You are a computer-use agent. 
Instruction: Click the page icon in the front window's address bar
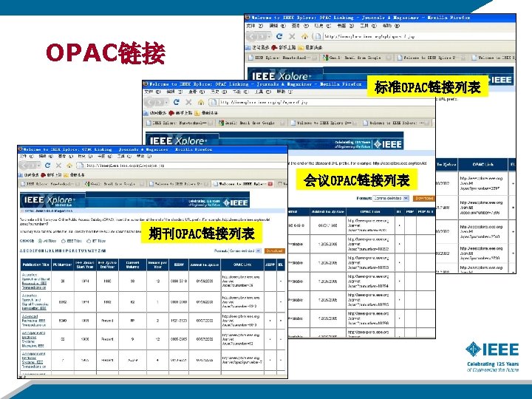[80, 166]
